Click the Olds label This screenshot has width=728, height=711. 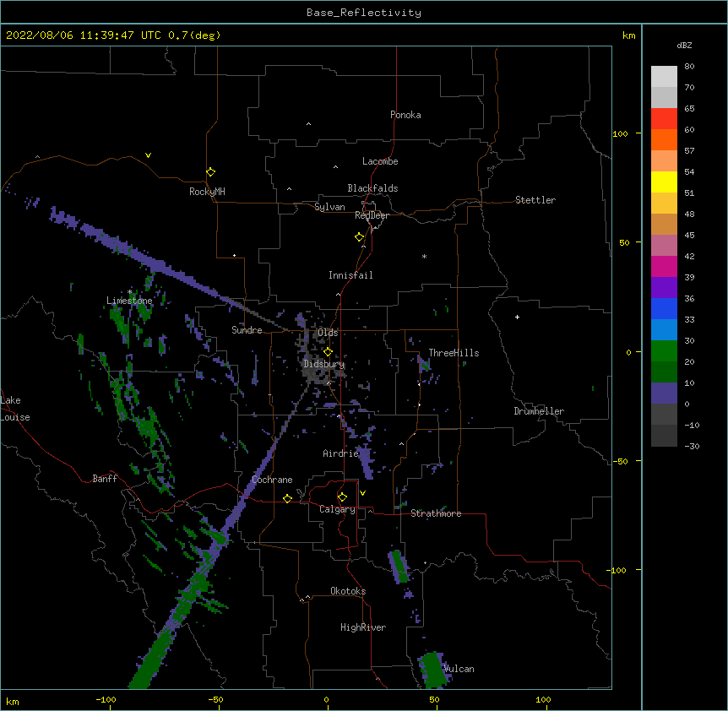328,333
